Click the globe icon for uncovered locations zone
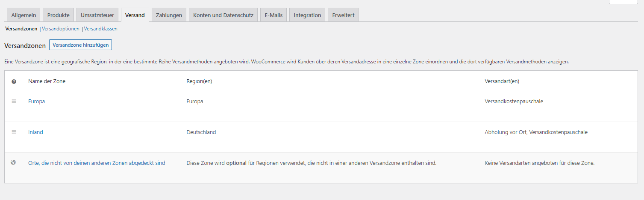 coord(13,162)
